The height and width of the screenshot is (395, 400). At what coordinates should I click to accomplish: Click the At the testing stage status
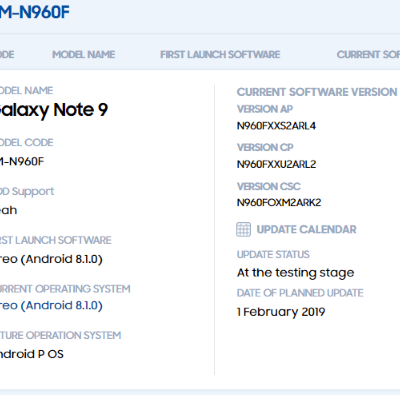(x=295, y=273)
